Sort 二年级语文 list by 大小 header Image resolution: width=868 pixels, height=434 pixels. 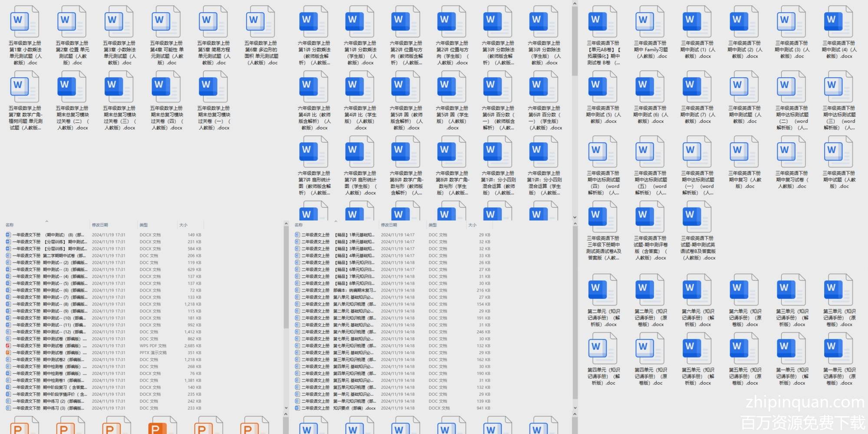(472, 225)
